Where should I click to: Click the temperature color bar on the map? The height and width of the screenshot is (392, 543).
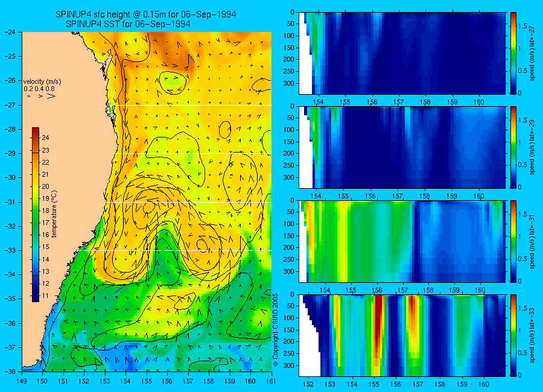36,215
